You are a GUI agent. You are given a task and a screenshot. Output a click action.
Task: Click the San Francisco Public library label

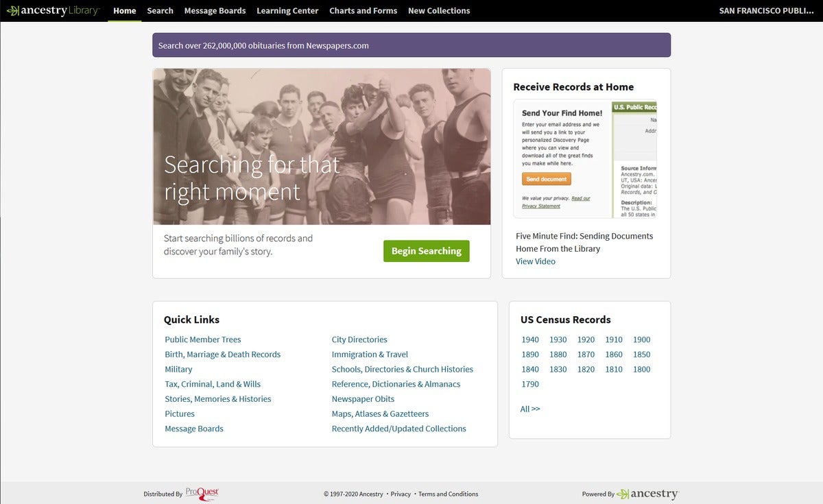click(x=766, y=10)
